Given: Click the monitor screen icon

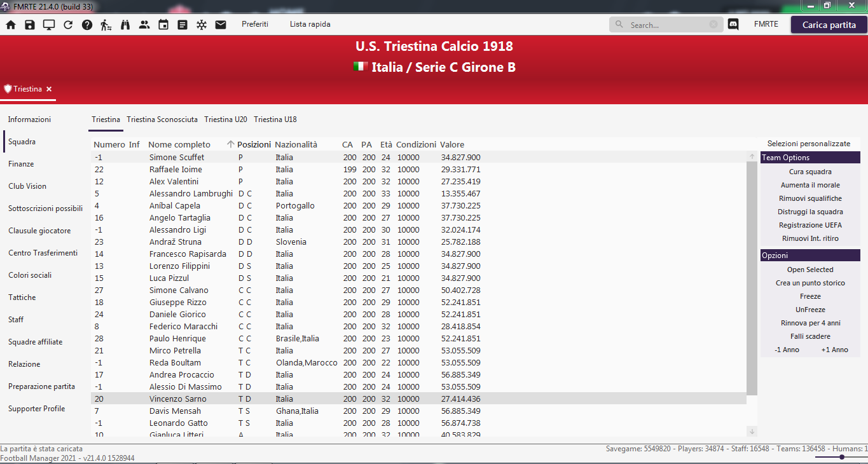Looking at the screenshot, I should (x=49, y=25).
